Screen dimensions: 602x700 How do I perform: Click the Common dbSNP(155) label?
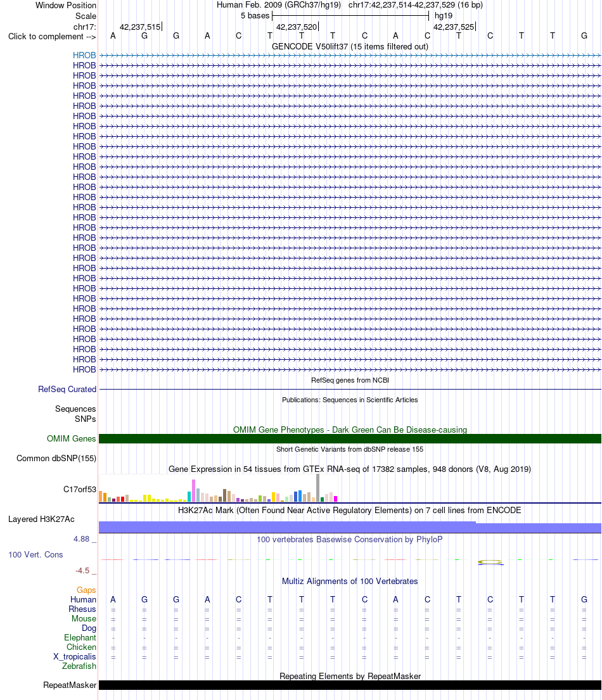tap(56, 459)
